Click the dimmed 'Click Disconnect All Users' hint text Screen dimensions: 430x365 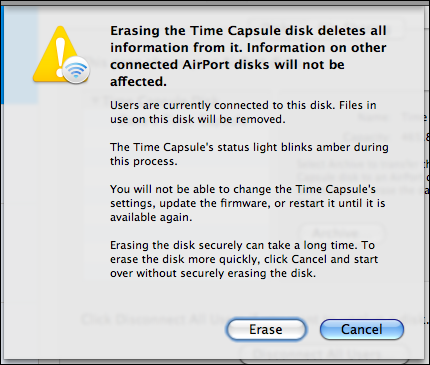click(253, 319)
